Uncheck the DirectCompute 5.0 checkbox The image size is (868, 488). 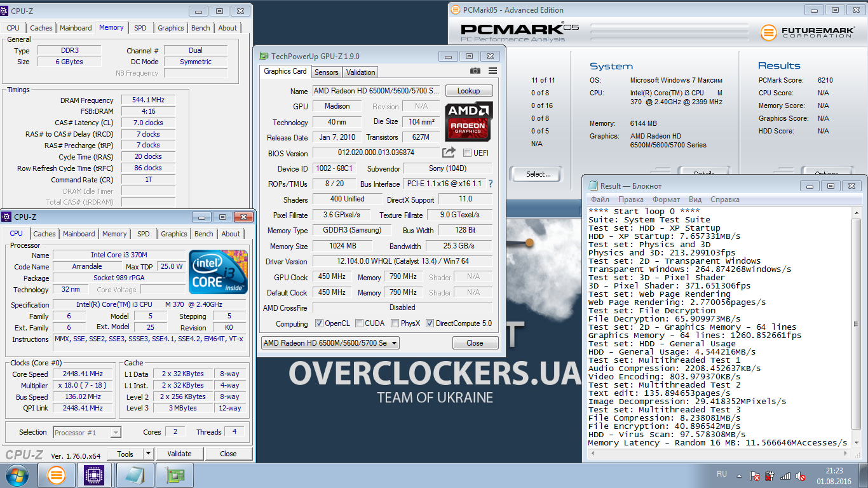coord(430,323)
